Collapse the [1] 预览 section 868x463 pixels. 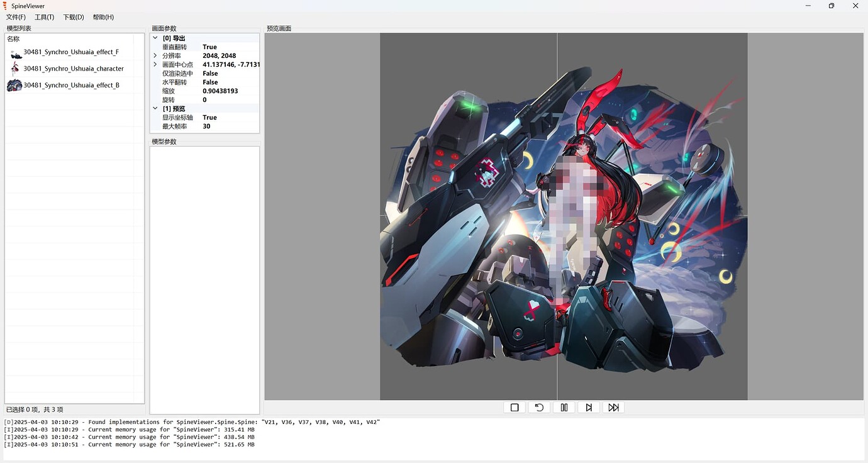point(155,109)
